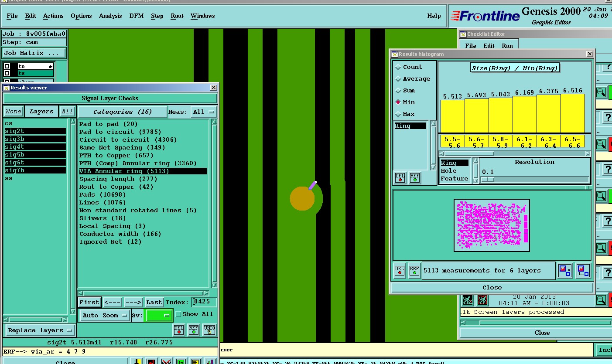The height and width of the screenshot is (364, 612).
Task: Click UNDO icon in Results viewer
Action: pyautogui.click(x=209, y=330)
